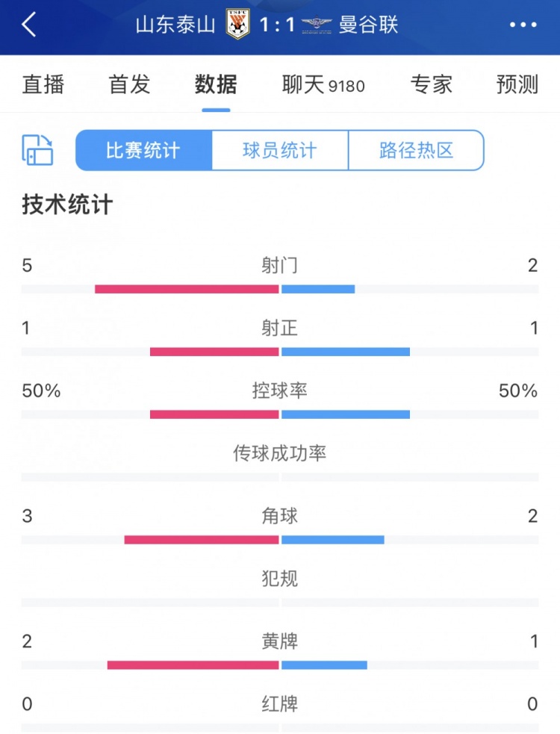Open the three-dot more menu
This screenshot has height=734, width=560.
[x=523, y=25]
